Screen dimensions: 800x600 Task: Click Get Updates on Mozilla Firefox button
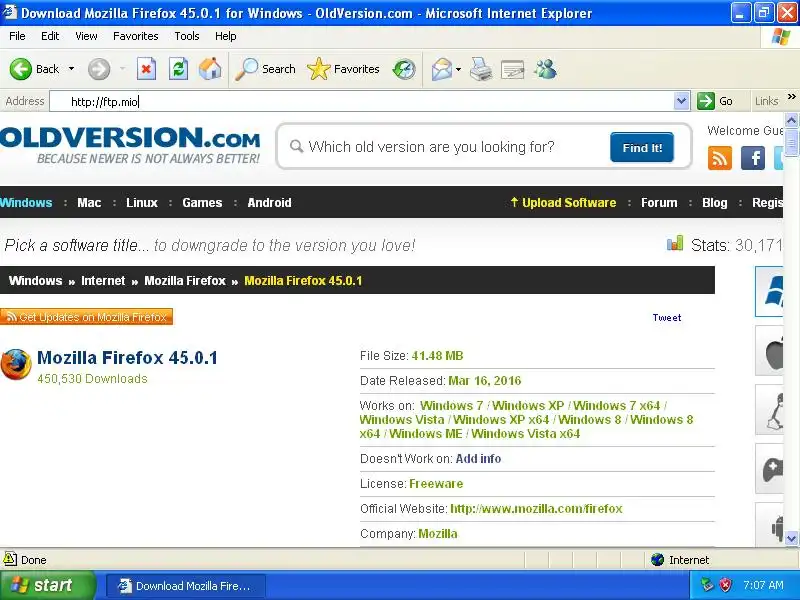click(86, 317)
